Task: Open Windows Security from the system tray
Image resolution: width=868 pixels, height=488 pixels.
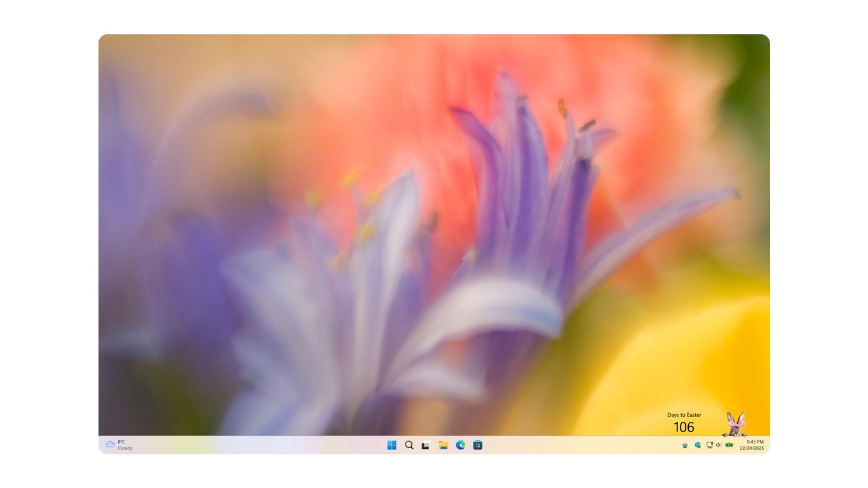Action: (x=696, y=445)
